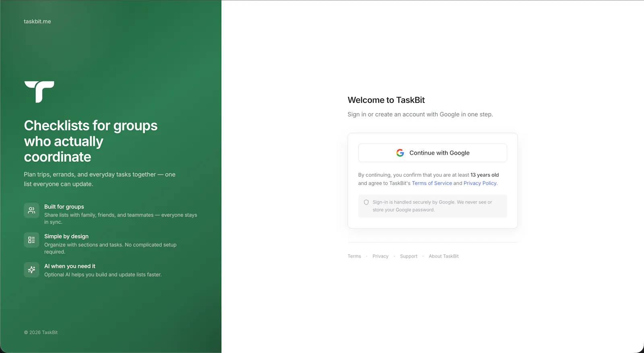Click the Sign in or create account subtitle
This screenshot has height=353, width=644.
click(420, 114)
